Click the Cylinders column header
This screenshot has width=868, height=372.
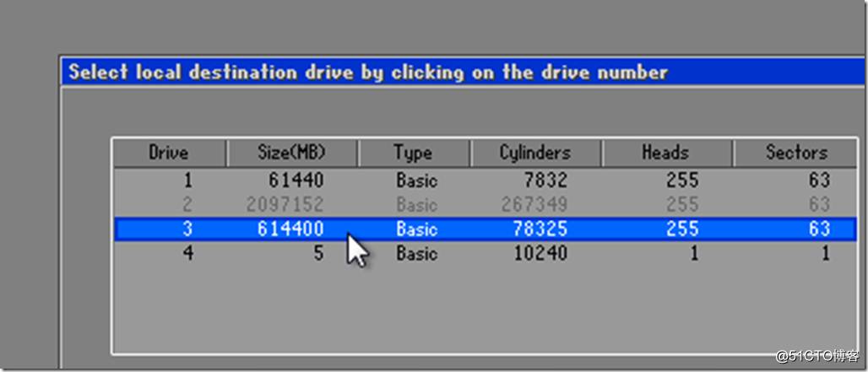535,153
